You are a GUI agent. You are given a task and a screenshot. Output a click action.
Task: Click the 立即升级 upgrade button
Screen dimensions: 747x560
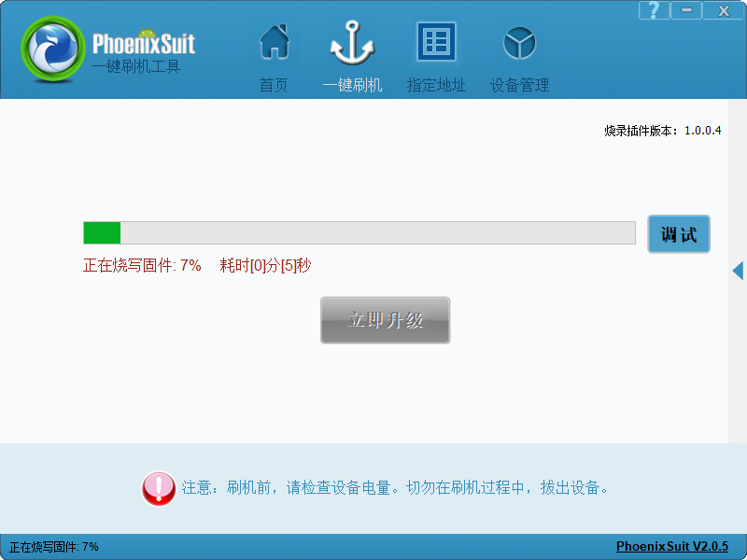385,320
